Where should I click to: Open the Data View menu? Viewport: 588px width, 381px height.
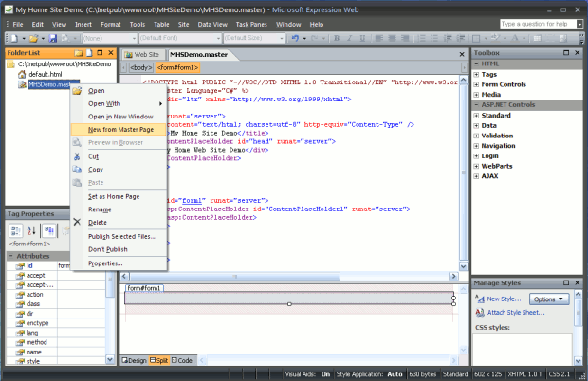212,25
